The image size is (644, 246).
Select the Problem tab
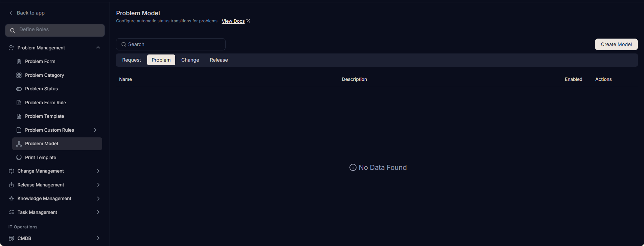click(161, 60)
